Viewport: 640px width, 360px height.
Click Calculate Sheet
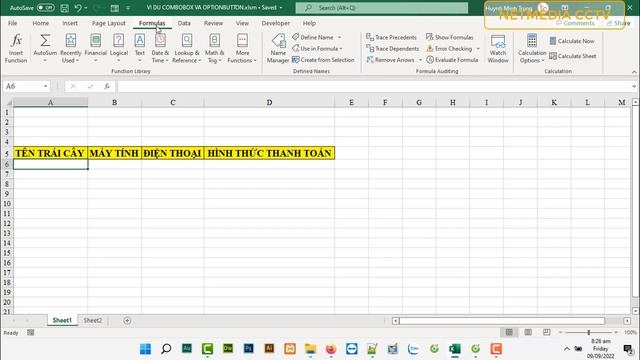click(573, 56)
